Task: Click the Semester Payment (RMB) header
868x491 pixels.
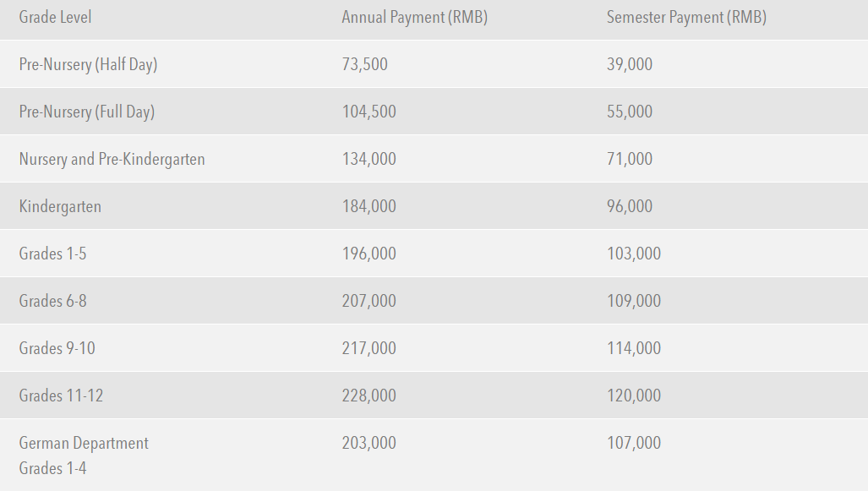Action: (x=686, y=17)
